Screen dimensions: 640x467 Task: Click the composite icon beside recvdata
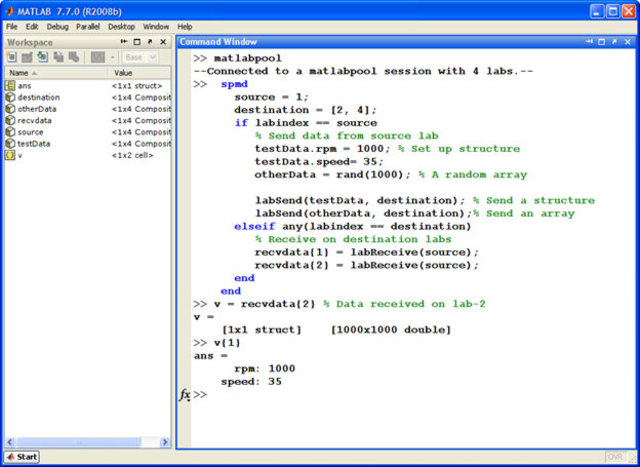click(x=10, y=120)
